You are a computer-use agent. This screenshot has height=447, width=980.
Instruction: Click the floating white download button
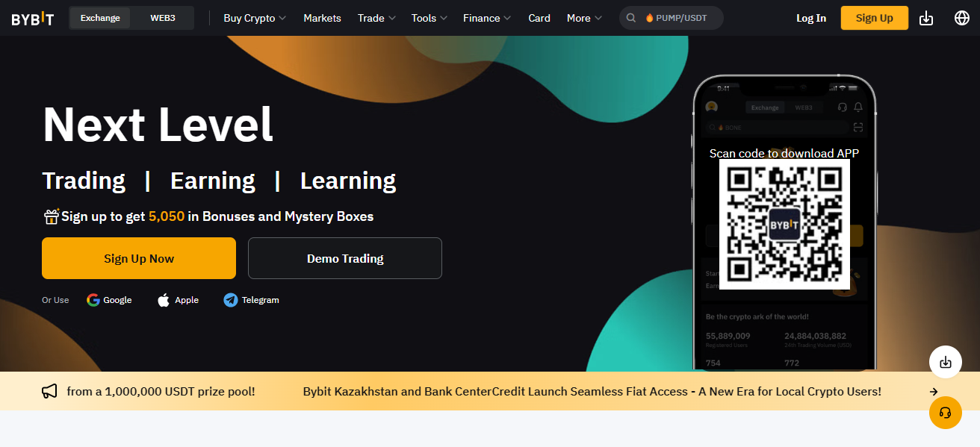pos(946,362)
